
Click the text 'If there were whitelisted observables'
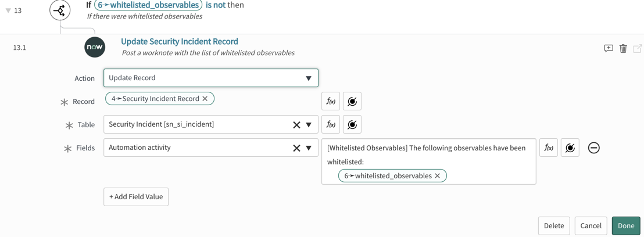click(x=145, y=16)
